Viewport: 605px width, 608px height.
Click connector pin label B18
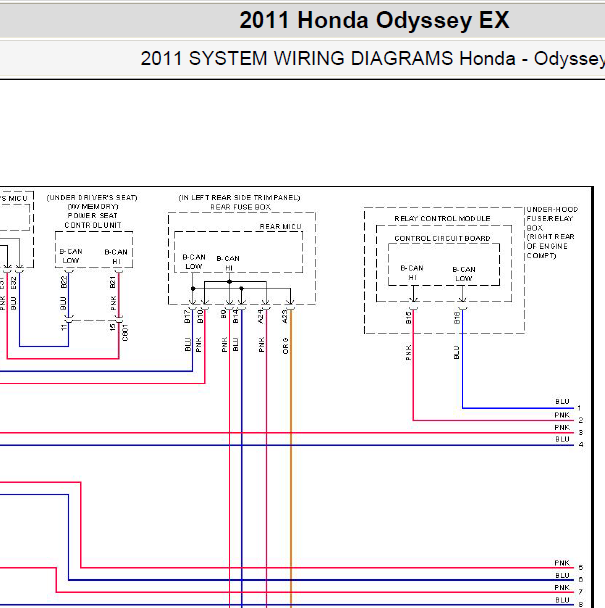pyautogui.click(x=457, y=318)
